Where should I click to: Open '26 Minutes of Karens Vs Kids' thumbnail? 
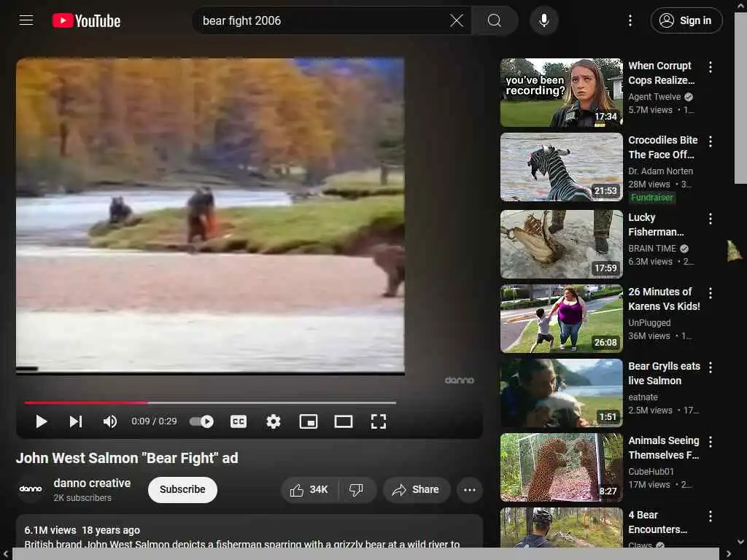pyautogui.click(x=561, y=319)
